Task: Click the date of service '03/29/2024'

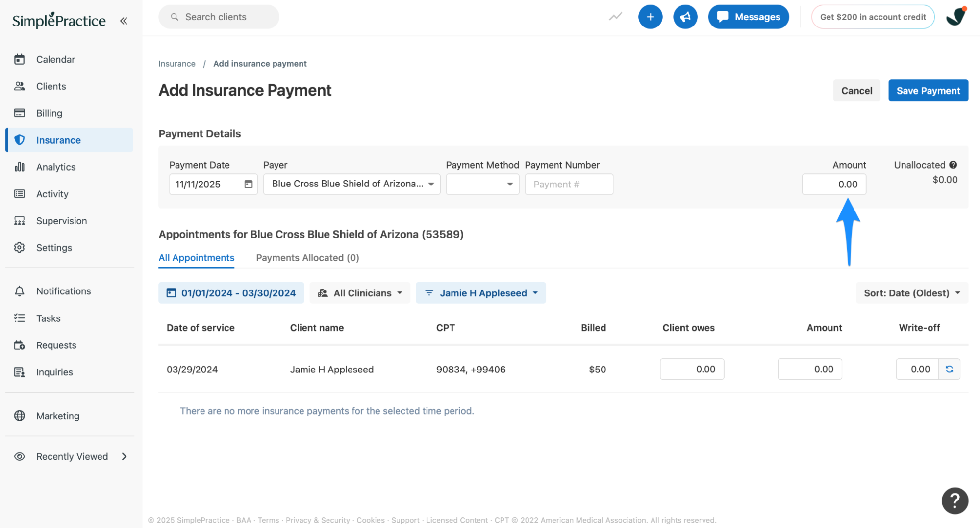Action: 192,370
